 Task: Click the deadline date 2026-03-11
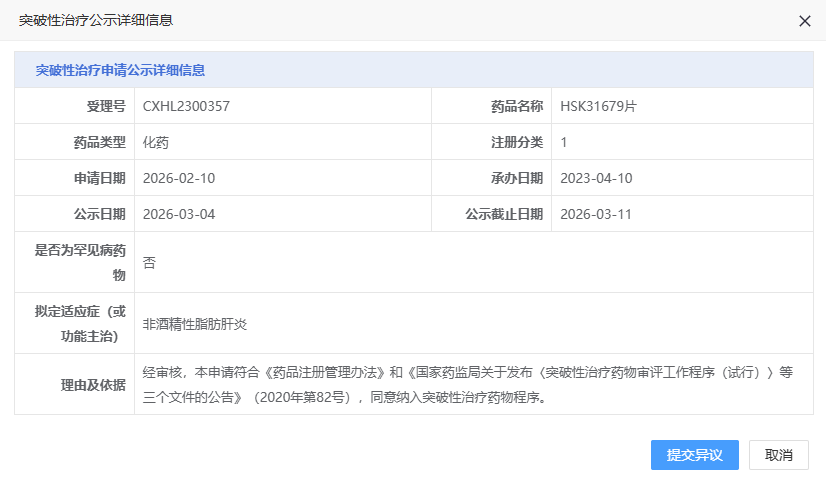(596, 214)
